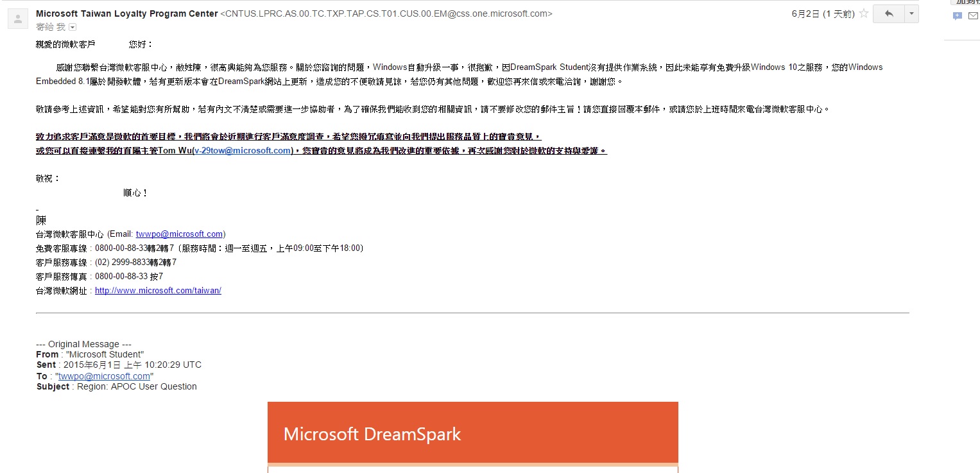Click the Microsoft DreamSpark orange banner
This screenshot has height=473, width=980.
(473, 433)
